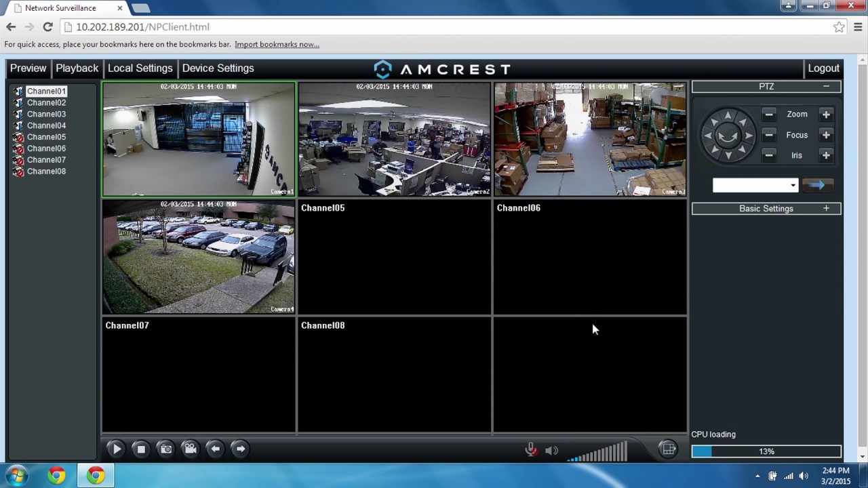The width and height of the screenshot is (868, 488).
Task: Decrease Zoom with minus button
Action: point(768,115)
